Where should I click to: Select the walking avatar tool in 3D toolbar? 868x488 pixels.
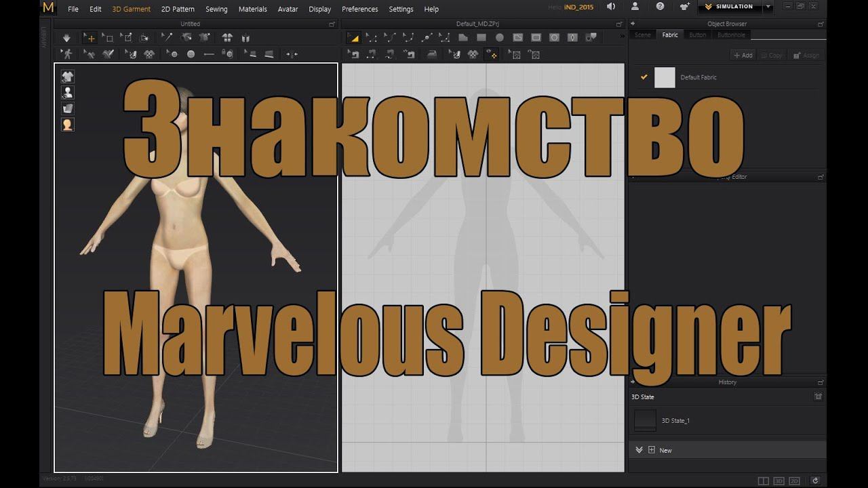pos(66,54)
